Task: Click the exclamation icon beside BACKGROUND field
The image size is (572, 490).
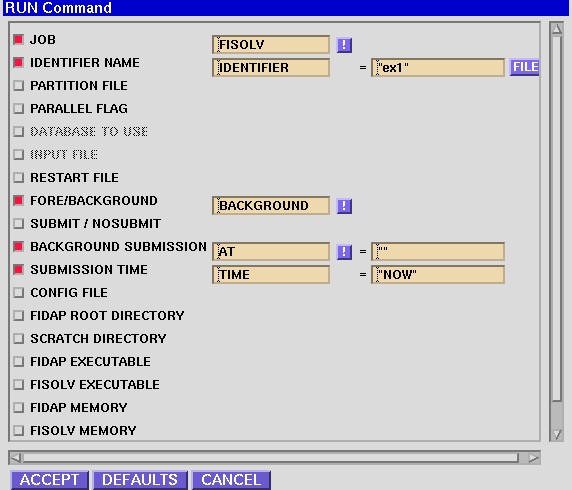Action: coord(344,206)
